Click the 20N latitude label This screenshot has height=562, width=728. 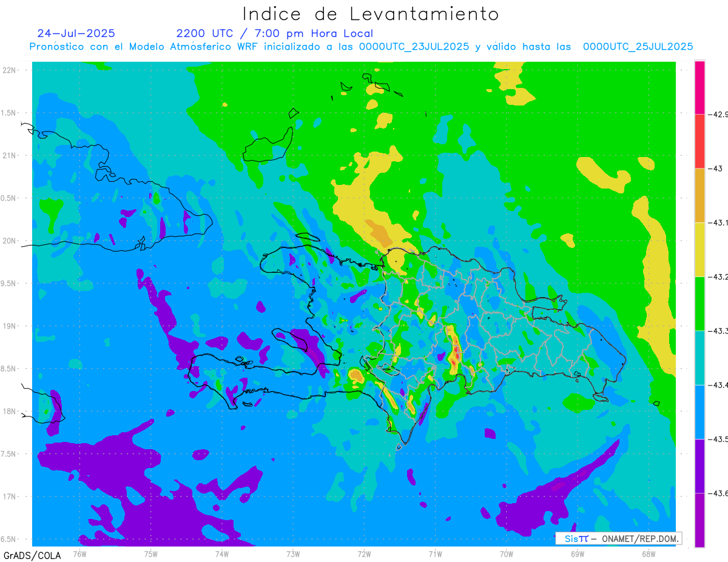[10, 241]
